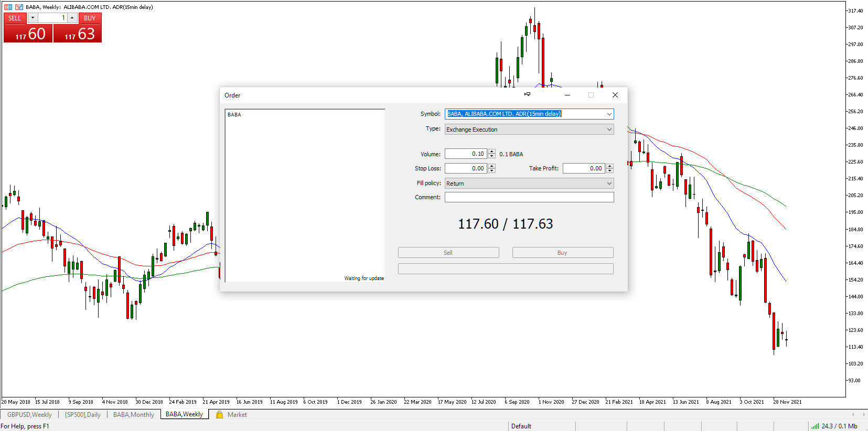
Task: Click the 117.63 buy price tile
Action: pos(78,34)
